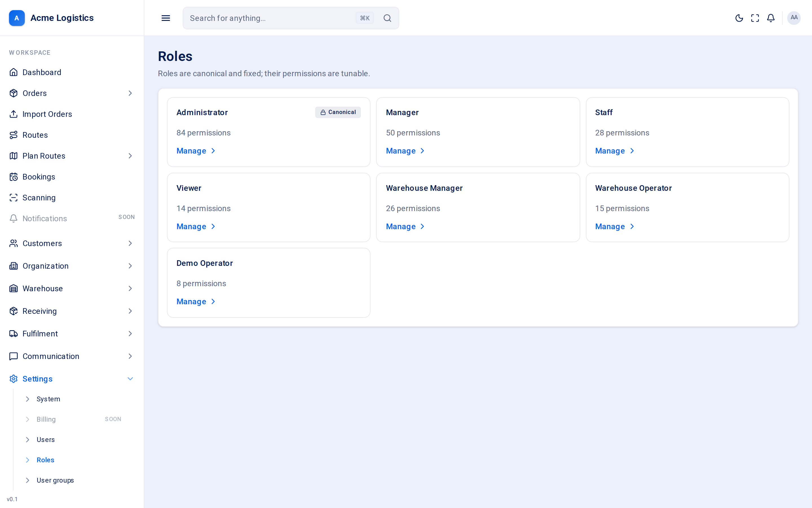This screenshot has height=508, width=812.
Task: Expand the Receiving section chevron
Action: [x=130, y=311]
